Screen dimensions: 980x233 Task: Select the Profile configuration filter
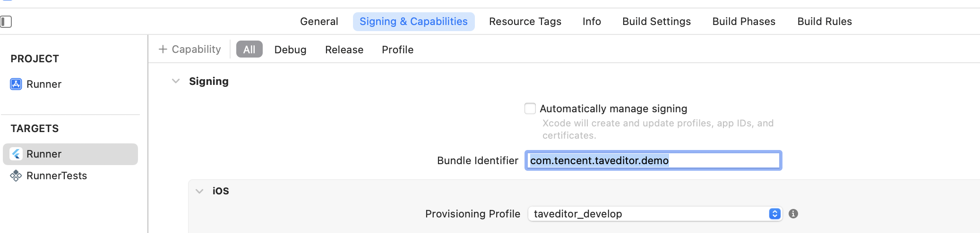click(x=397, y=50)
